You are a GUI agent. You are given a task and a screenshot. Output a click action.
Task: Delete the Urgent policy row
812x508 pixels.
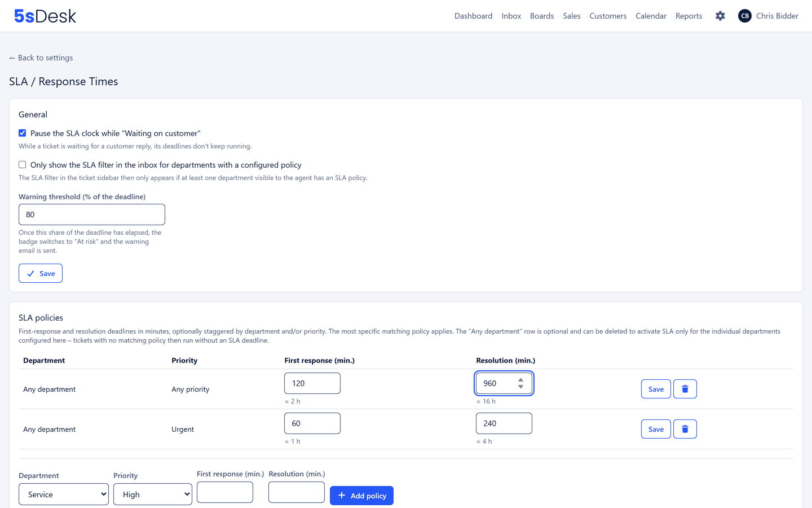[x=685, y=429]
